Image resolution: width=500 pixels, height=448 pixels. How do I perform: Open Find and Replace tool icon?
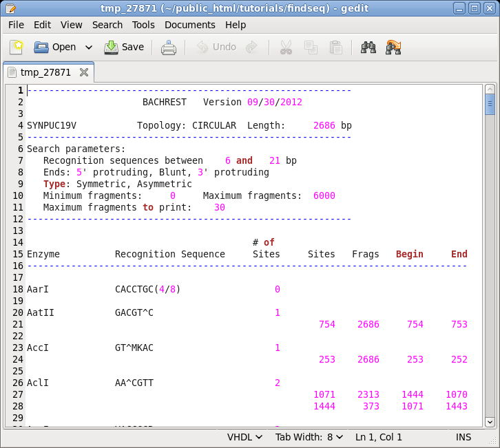[394, 47]
